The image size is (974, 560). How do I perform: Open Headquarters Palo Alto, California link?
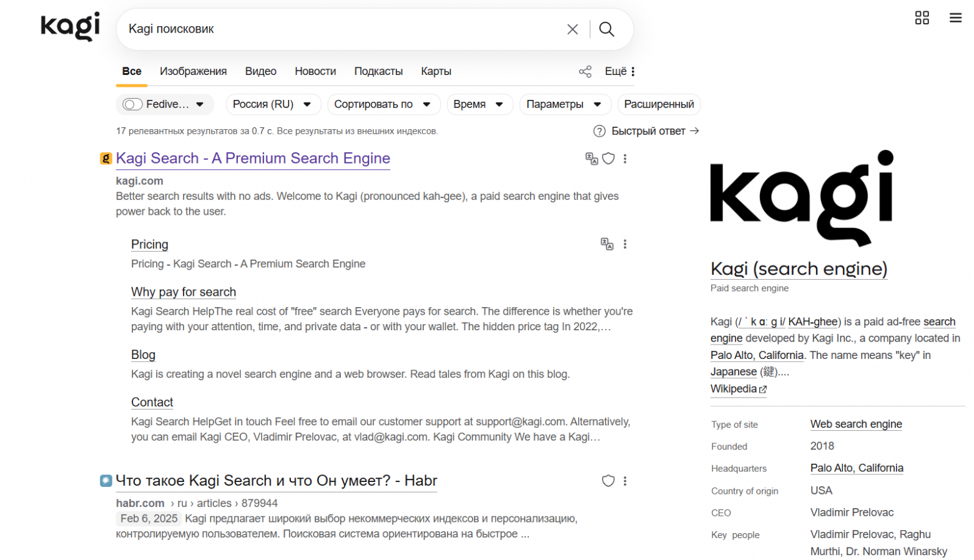[857, 468]
